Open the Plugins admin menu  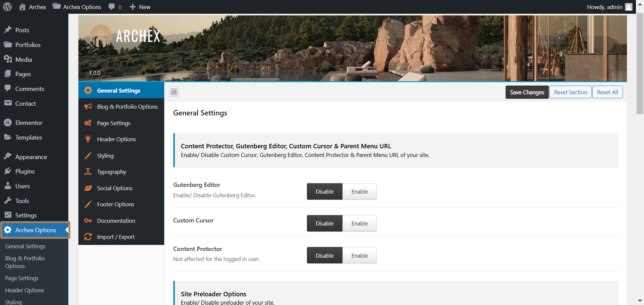coord(34,171)
